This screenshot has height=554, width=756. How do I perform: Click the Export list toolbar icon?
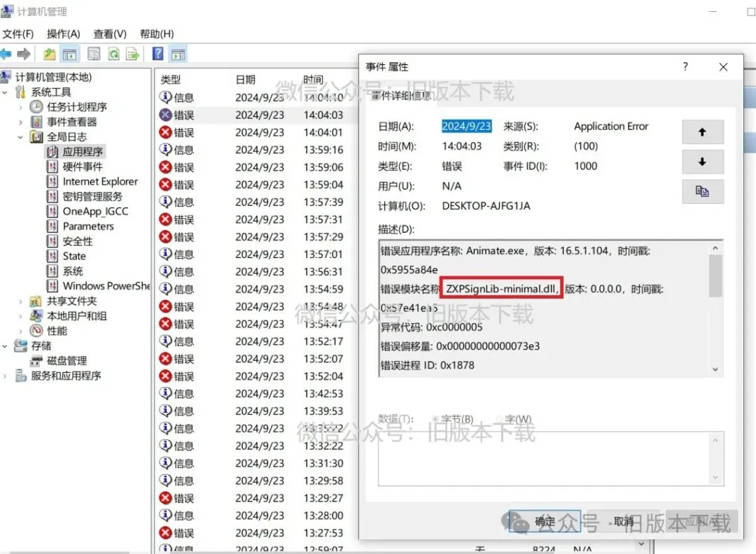(x=132, y=54)
